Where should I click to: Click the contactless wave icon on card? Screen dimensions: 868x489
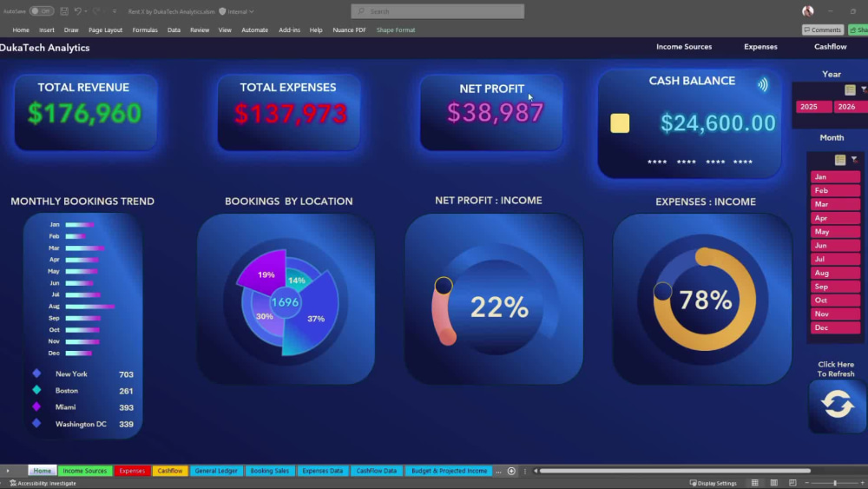click(763, 84)
